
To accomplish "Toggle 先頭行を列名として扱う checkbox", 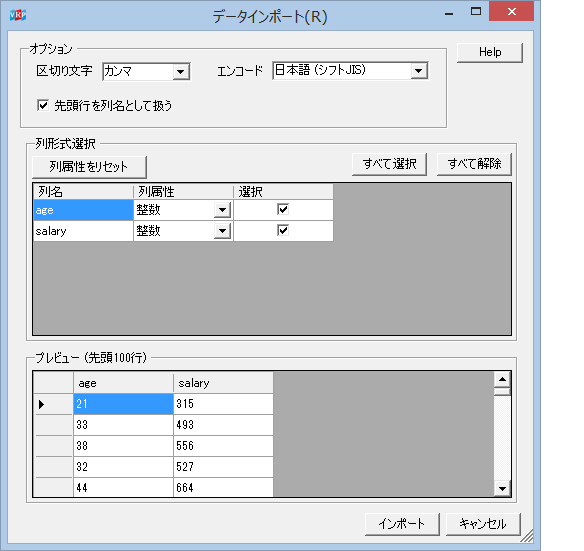I will 43,105.
